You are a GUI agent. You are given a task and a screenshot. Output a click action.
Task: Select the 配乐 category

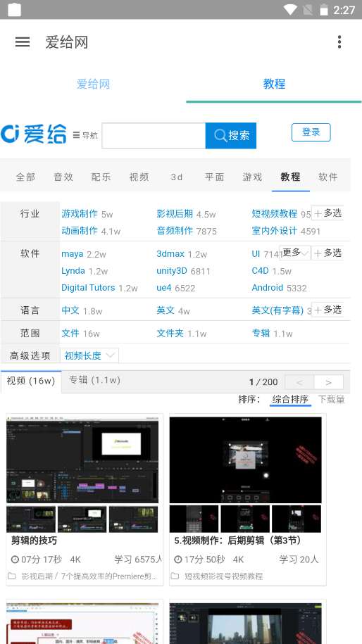[101, 177]
